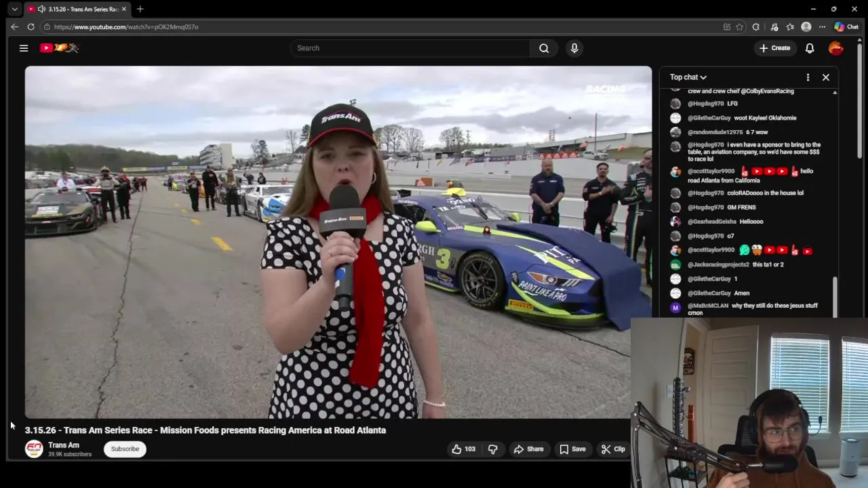Click the video player to pause

click(x=338, y=242)
